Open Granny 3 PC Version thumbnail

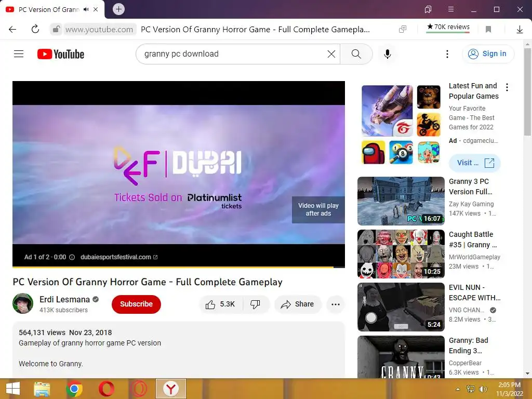coord(401,201)
